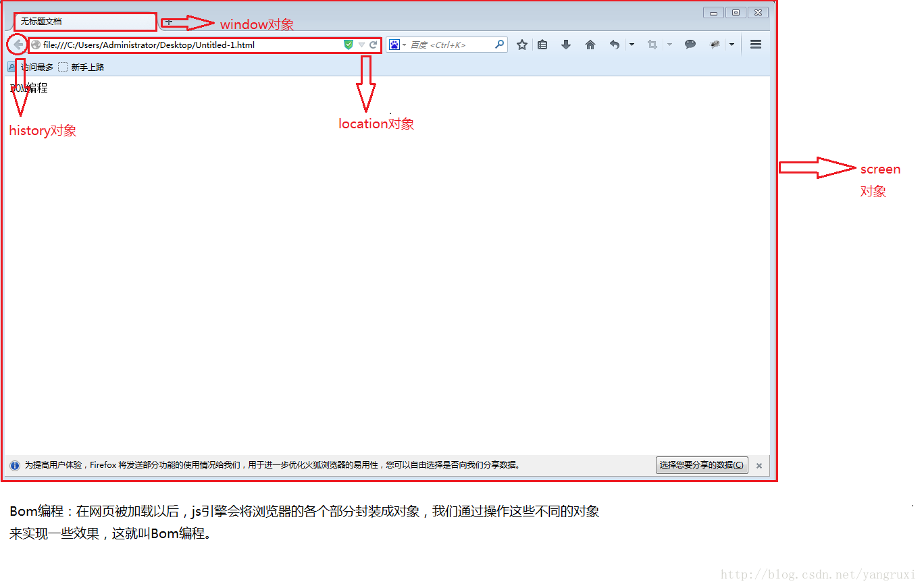Restore down the Firefox window
This screenshot has width=924, height=588.
point(736,12)
